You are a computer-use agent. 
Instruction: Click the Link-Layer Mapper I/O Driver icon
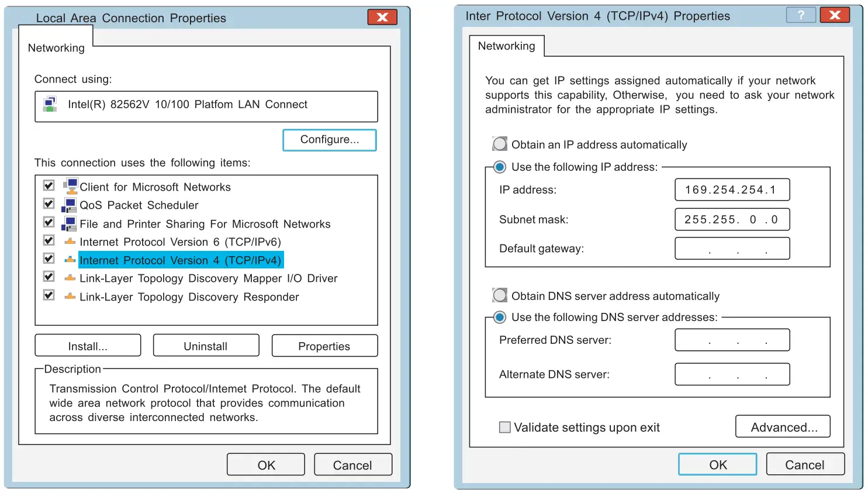coord(70,278)
